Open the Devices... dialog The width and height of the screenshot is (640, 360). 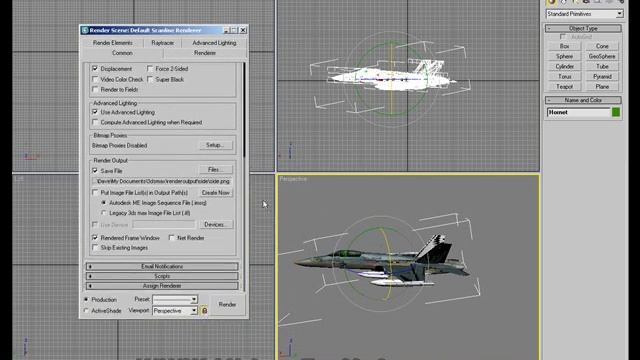pos(216,224)
